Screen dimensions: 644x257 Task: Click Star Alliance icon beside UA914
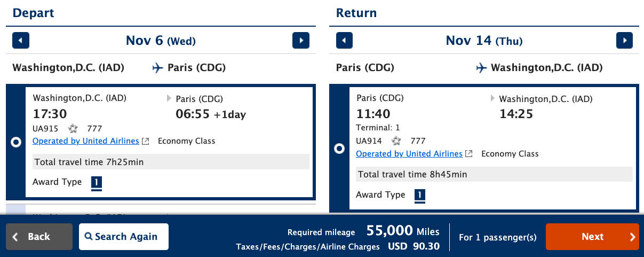[x=396, y=141]
